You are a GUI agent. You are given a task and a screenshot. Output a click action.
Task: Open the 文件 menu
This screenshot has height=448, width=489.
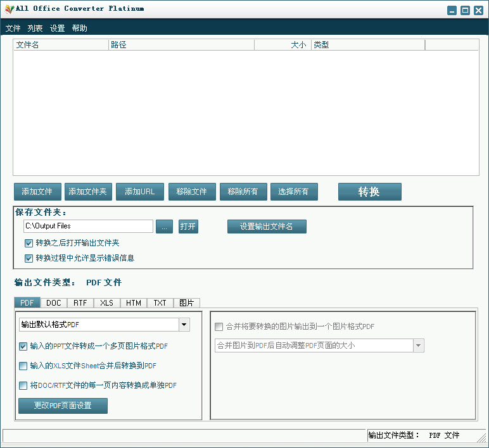pyautogui.click(x=13, y=28)
